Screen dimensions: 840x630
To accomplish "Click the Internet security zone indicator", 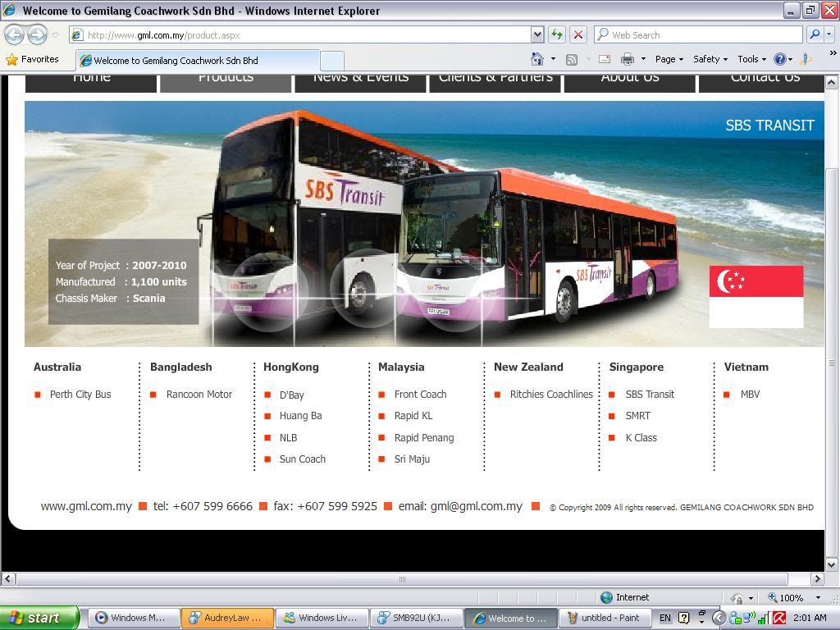I will 624,597.
